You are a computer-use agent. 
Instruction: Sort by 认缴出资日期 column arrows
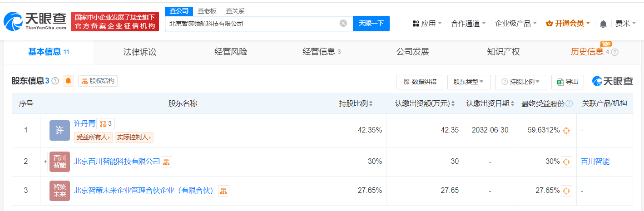point(513,104)
